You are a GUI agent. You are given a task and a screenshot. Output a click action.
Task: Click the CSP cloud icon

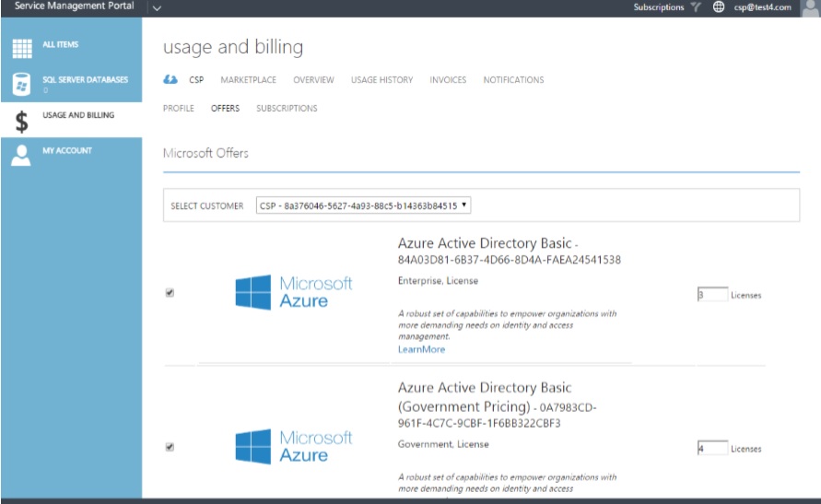170,79
